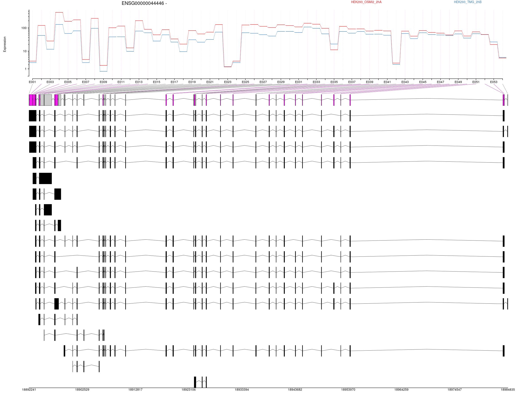Click exon label E013
Image resolution: width=532 pixels, height=394 pixels.
(139, 82)
